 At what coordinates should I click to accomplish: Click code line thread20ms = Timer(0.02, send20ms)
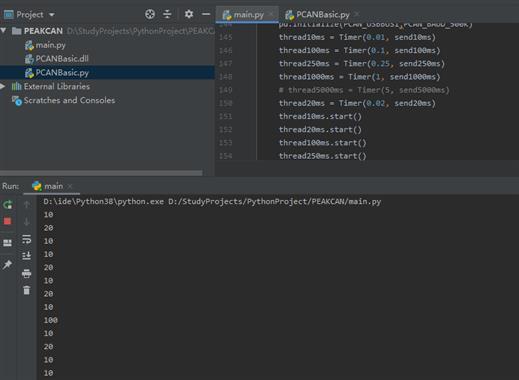click(x=357, y=103)
